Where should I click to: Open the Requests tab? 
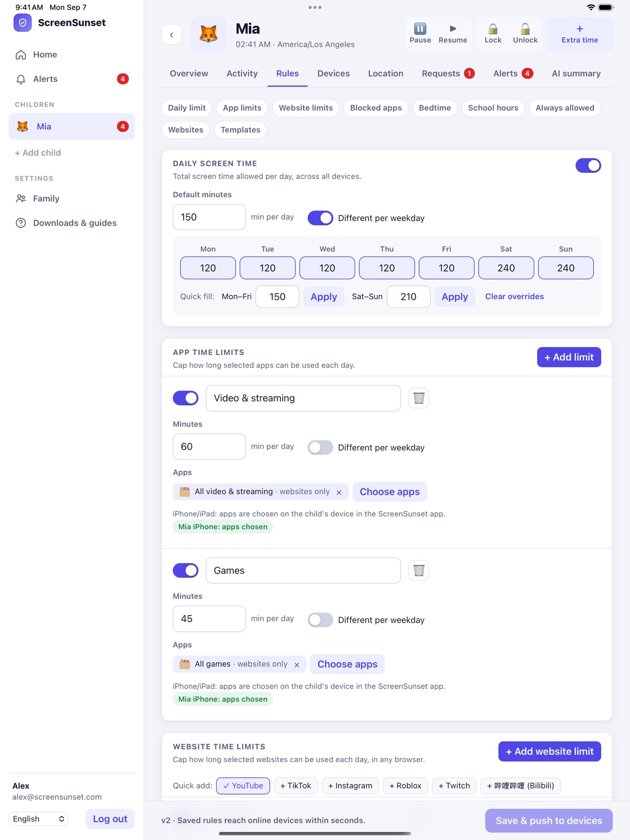pyautogui.click(x=448, y=74)
